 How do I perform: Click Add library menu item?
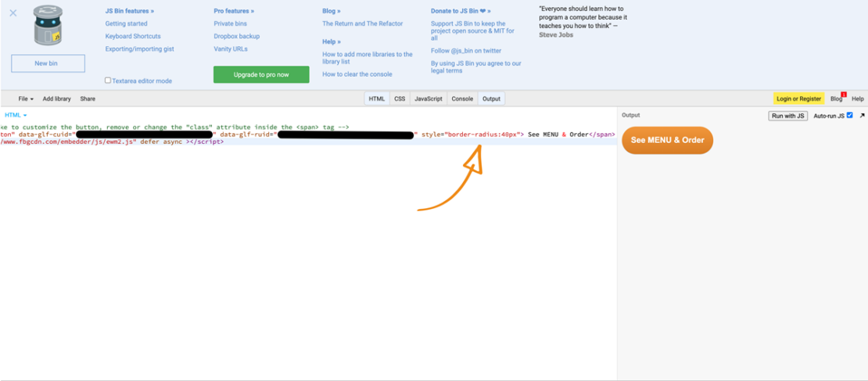click(x=56, y=99)
